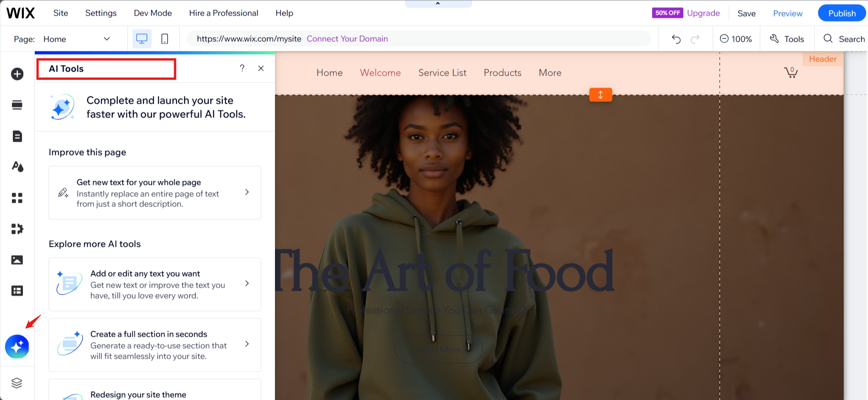Image resolution: width=868 pixels, height=400 pixels.
Task: Open Create a full section card
Action: point(155,345)
